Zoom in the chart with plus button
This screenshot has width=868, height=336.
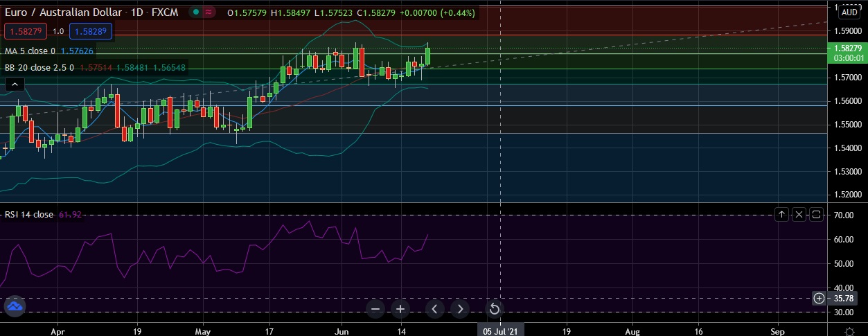400,309
